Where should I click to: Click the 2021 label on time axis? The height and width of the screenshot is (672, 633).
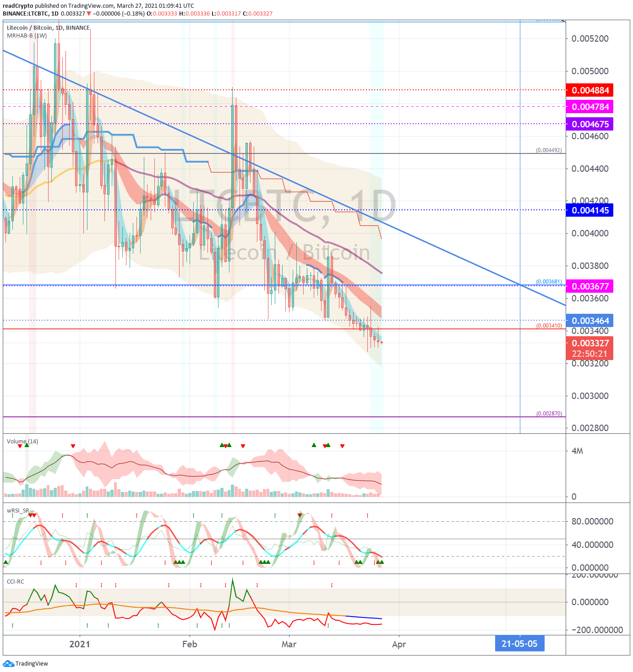point(80,644)
